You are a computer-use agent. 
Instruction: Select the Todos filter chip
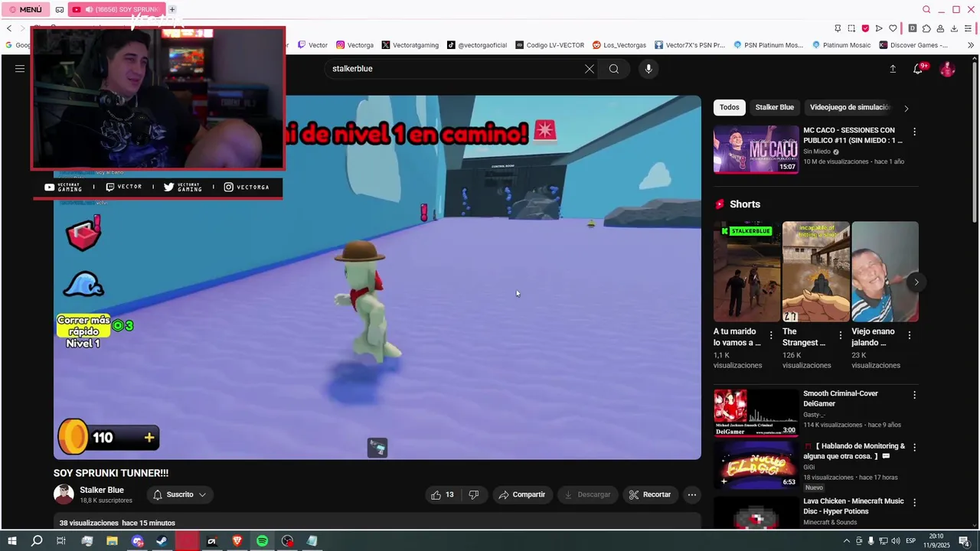click(x=730, y=107)
